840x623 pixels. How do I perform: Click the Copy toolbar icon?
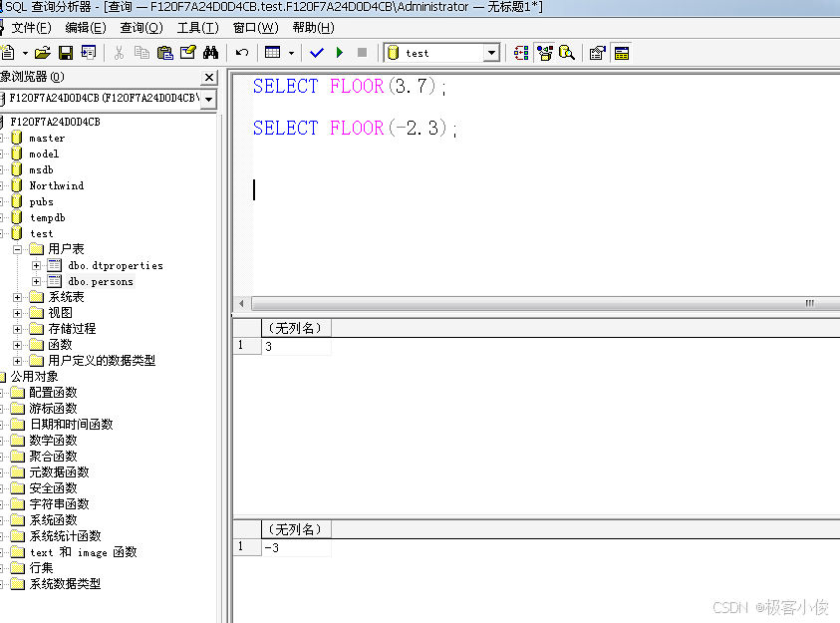click(141, 53)
